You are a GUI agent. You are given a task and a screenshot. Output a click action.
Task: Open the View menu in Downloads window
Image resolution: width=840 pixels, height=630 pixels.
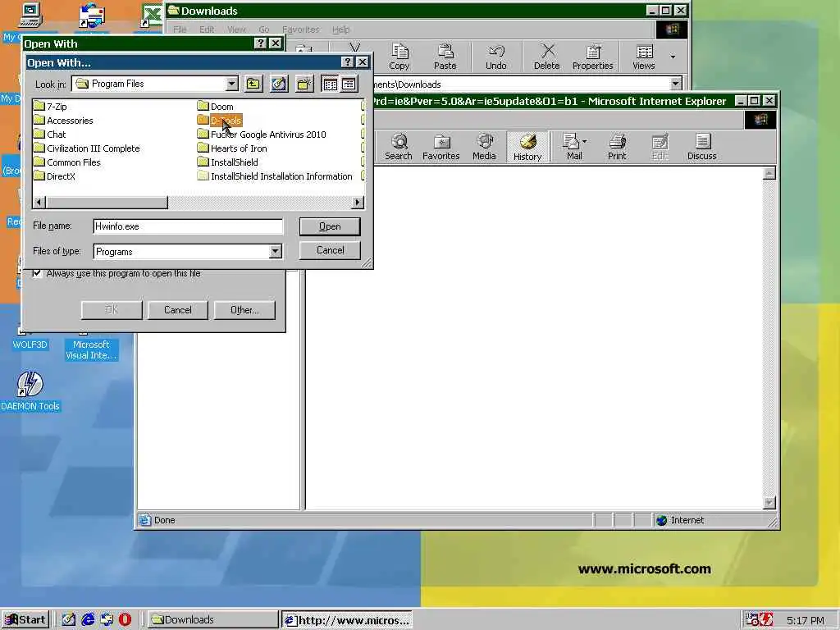click(x=236, y=30)
